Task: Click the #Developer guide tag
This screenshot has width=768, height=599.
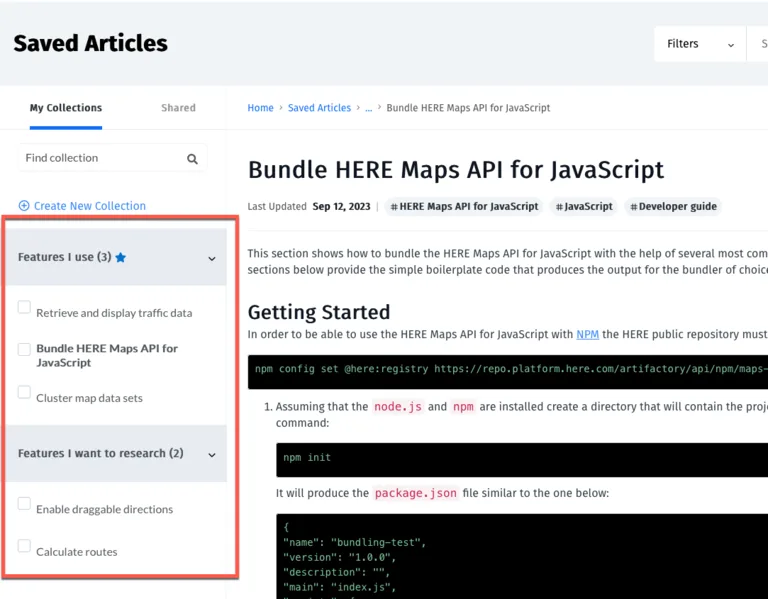Action: (673, 206)
